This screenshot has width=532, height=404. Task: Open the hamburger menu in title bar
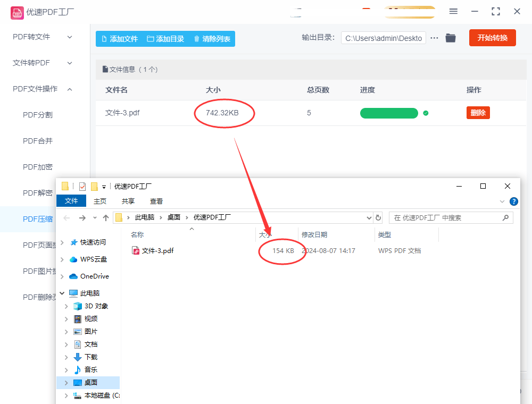[453, 12]
